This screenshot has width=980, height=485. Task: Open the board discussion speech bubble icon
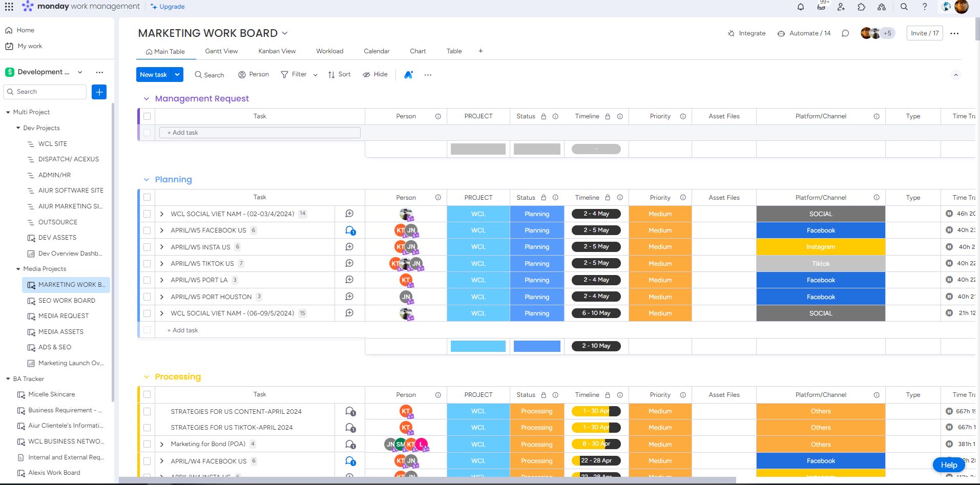tap(845, 33)
